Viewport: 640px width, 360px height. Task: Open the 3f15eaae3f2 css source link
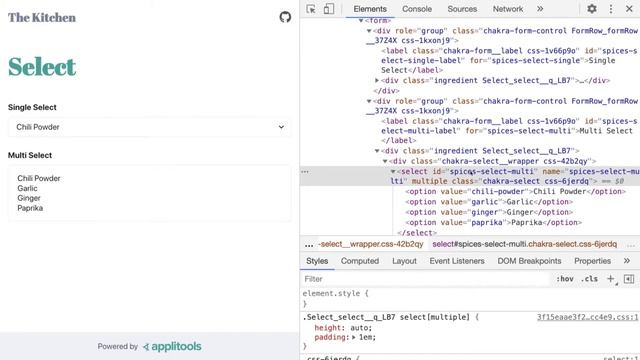pos(587,317)
